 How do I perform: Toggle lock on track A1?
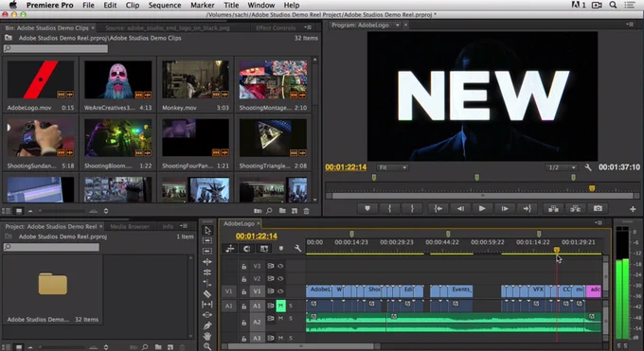(x=243, y=306)
